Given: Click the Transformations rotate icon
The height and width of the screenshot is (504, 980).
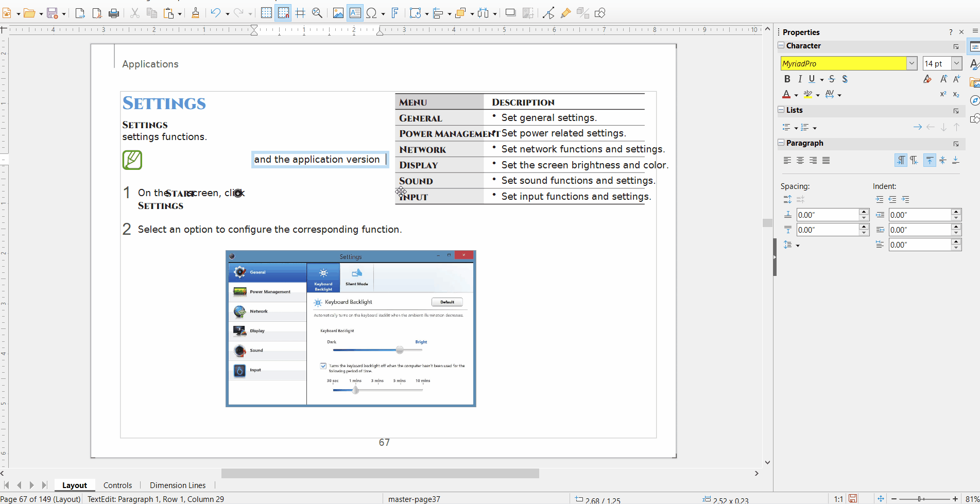Looking at the screenshot, I should (416, 13).
